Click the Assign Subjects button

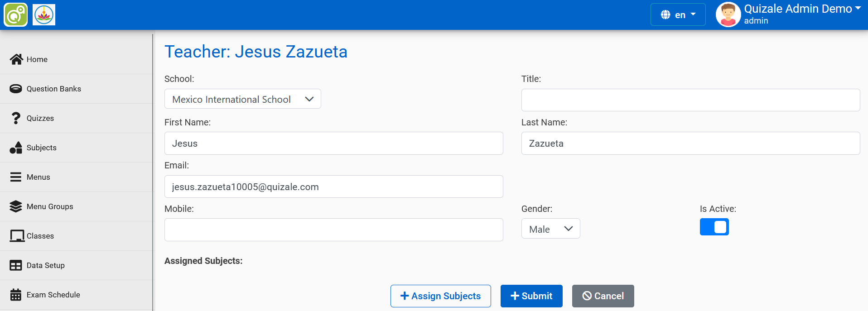click(440, 296)
